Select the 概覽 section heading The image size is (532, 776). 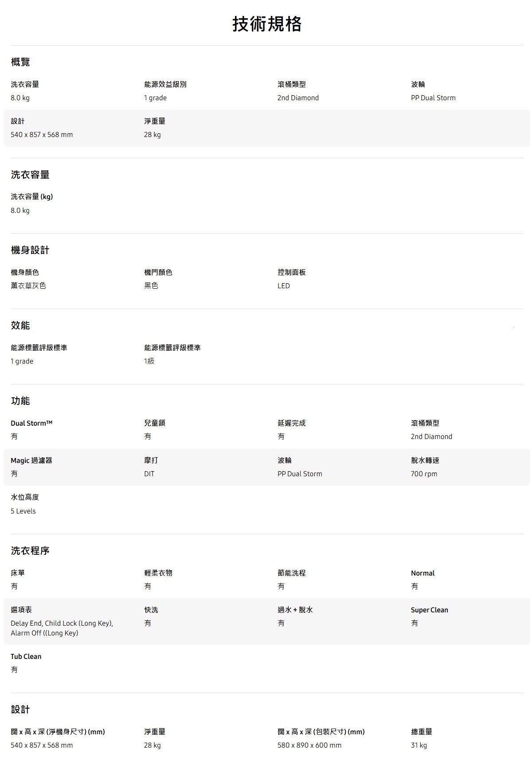click(x=20, y=62)
